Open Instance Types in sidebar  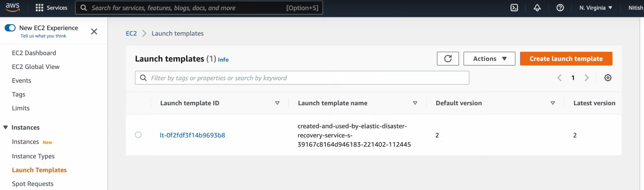tap(33, 156)
